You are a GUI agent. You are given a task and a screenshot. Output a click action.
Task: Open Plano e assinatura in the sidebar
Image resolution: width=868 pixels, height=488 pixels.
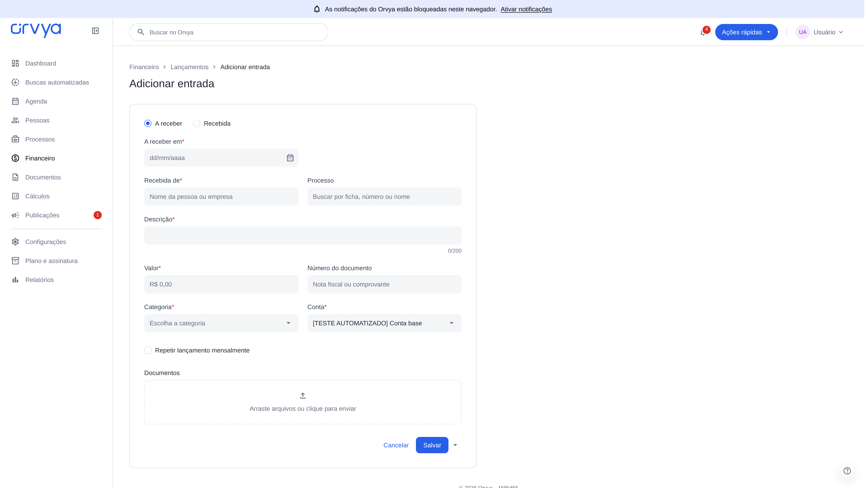[56, 261]
